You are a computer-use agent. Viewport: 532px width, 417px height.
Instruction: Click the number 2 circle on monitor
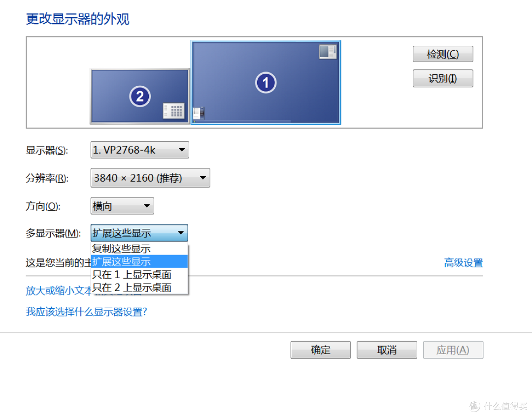coord(140,96)
